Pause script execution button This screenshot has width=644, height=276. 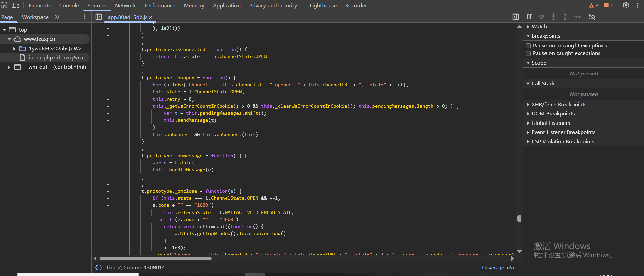(530, 17)
